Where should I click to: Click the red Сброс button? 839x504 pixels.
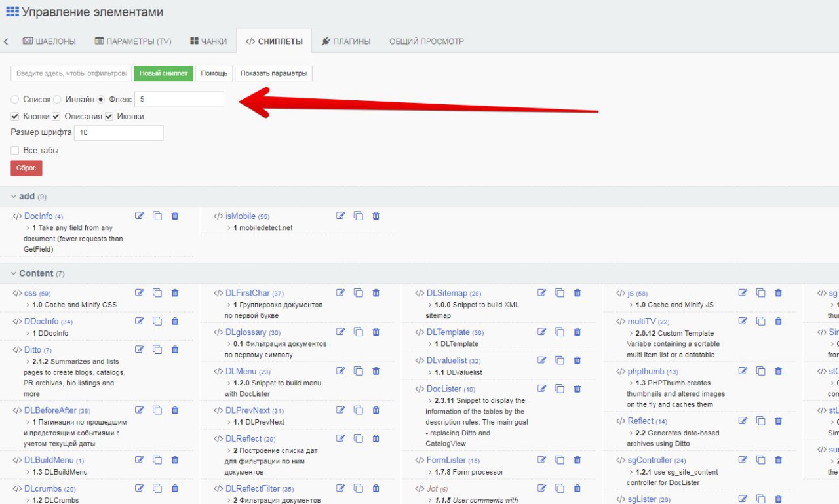(26, 168)
